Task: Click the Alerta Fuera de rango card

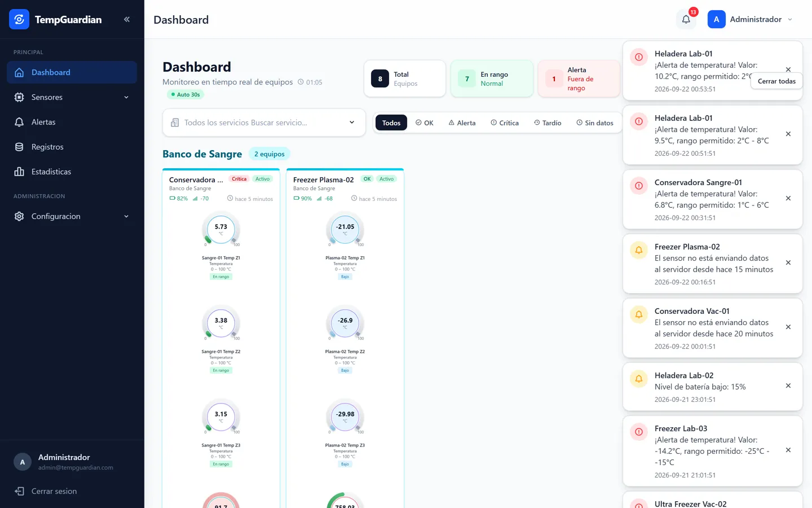Action: click(579, 79)
